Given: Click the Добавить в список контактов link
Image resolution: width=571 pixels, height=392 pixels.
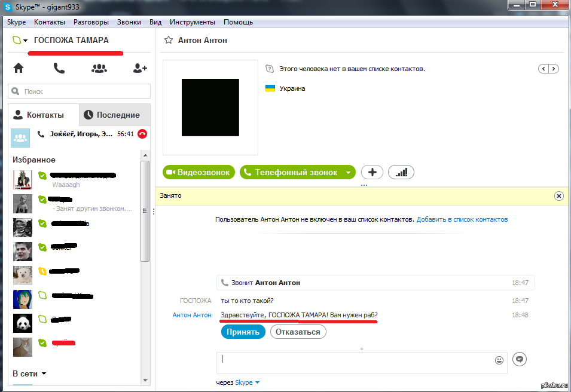Looking at the screenshot, I should point(462,219).
